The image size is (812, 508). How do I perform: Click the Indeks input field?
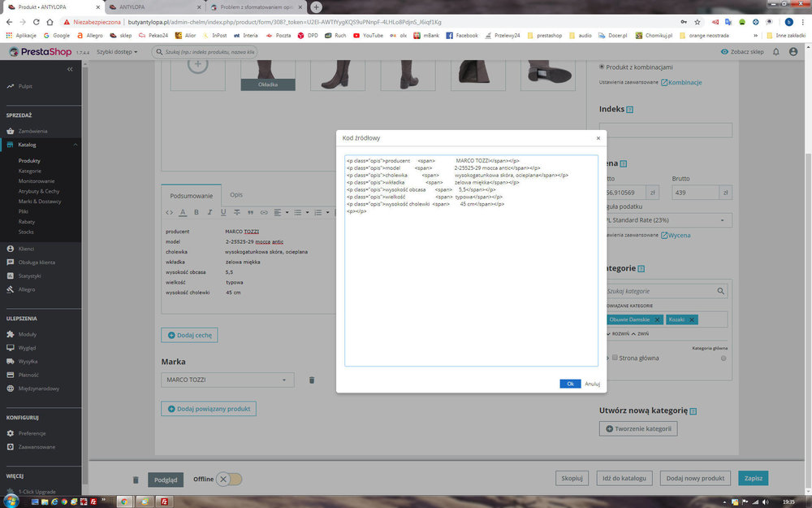666,130
